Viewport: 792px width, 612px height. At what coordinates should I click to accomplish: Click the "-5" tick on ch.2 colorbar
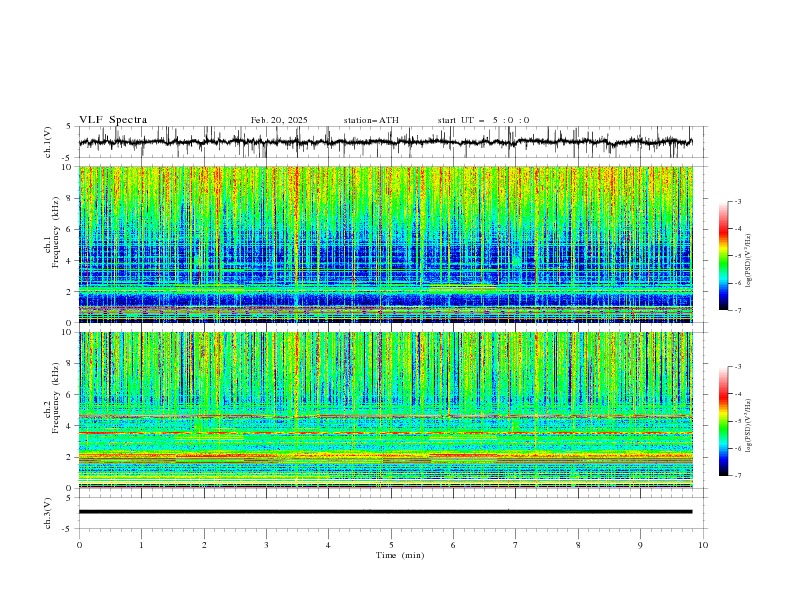coord(738,421)
